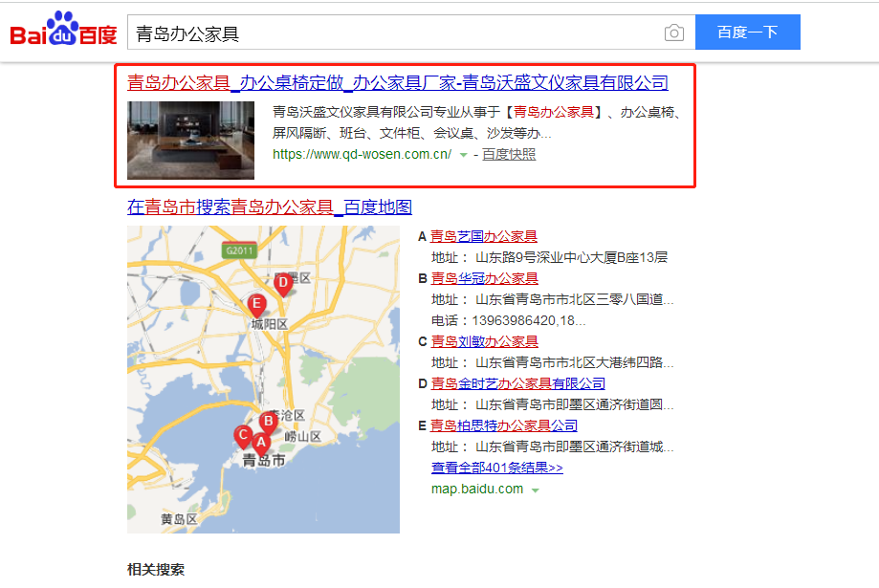The width and height of the screenshot is (879, 588).
Task: Open 青岛华冠办公家具 listing
Action: pyautogui.click(x=484, y=278)
